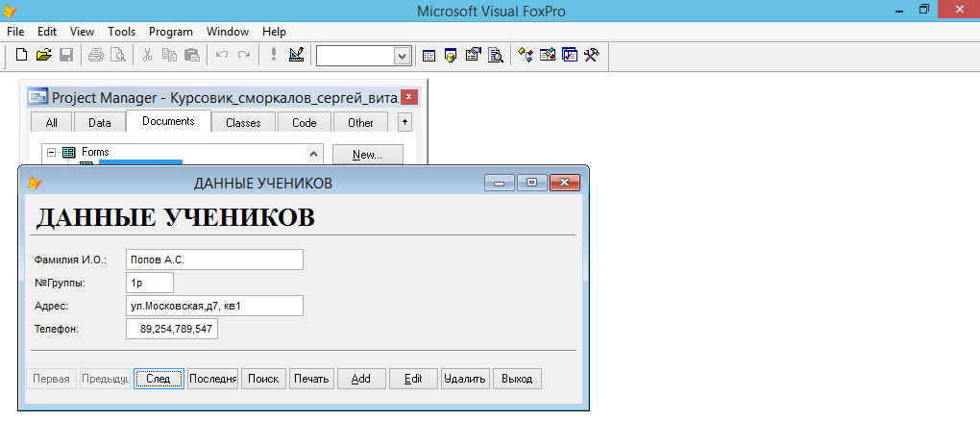Viewport: 980px width, 421px height.
Task: Click the Удалить delete button
Action: coord(464,379)
